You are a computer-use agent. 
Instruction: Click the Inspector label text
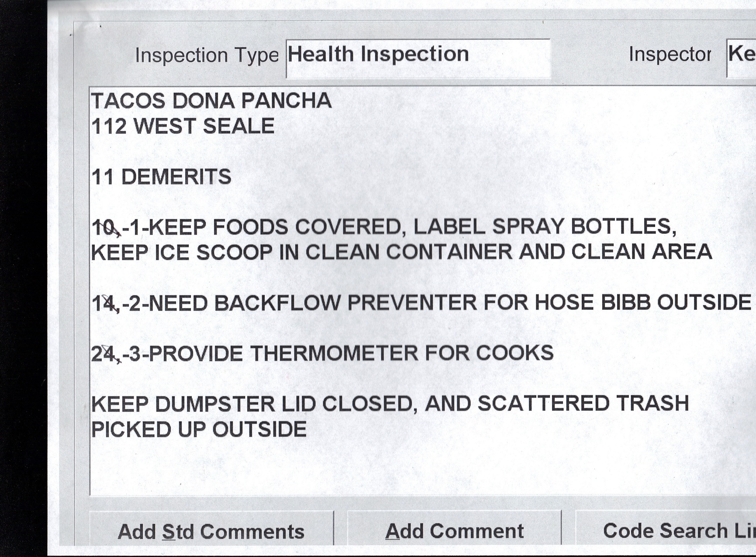(x=670, y=55)
